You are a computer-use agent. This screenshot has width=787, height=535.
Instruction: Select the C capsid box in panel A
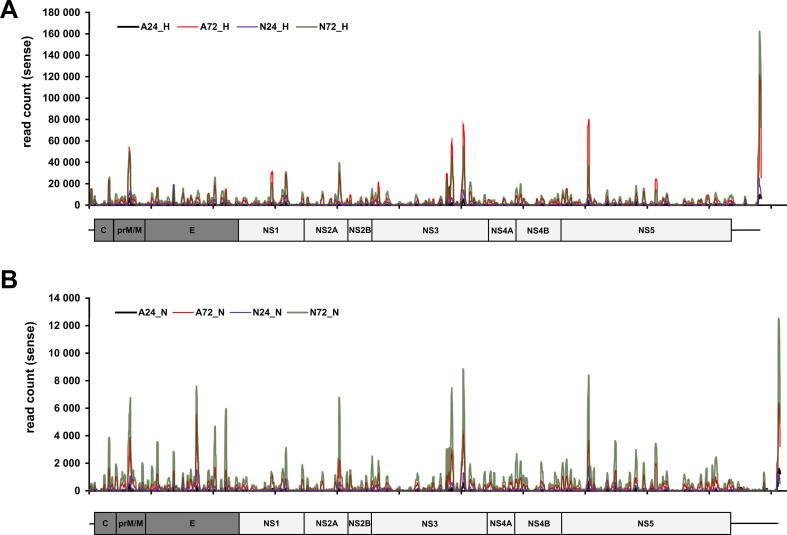(x=103, y=230)
